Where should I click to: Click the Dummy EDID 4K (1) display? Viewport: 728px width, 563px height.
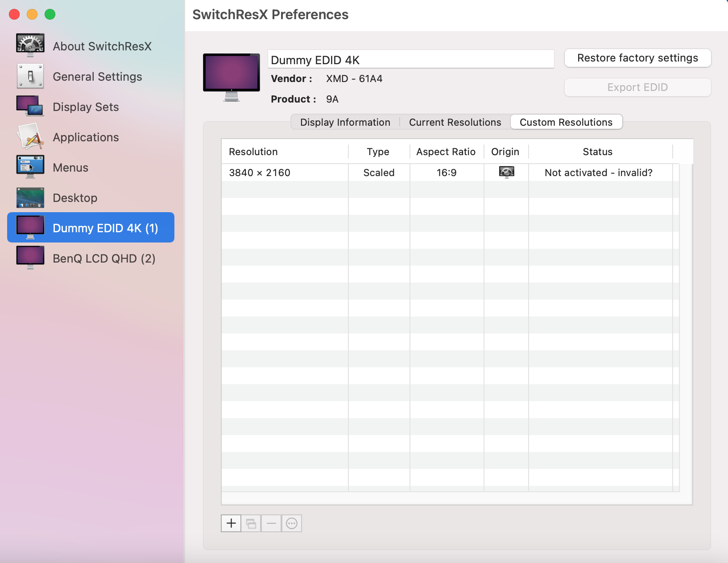tap(105, 228)
